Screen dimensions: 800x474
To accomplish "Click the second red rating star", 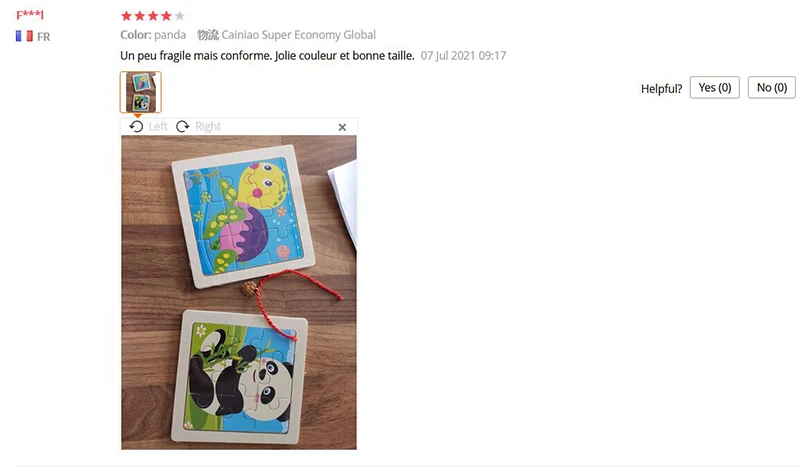I will (139, 16).
